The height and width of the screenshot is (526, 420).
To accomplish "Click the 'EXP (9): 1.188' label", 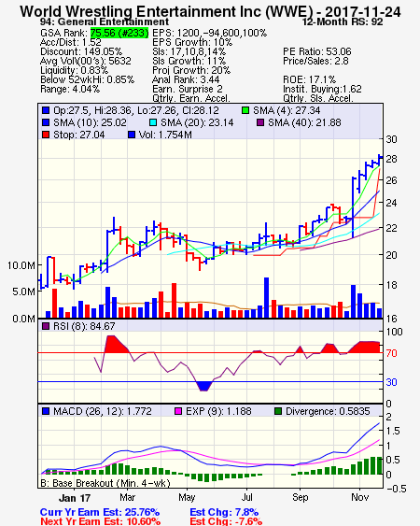I will point(218,411).
